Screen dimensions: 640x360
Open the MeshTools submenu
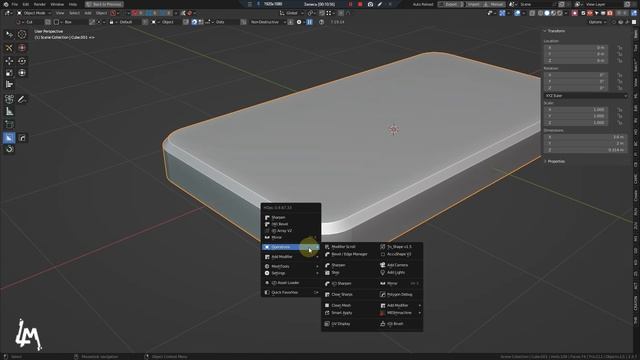(291, 267)
